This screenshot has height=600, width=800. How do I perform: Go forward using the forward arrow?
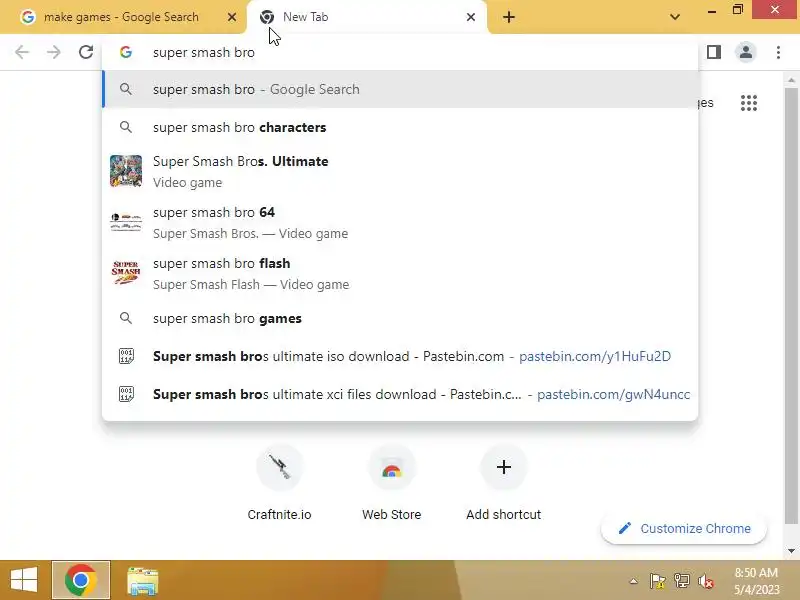click(x=54, y=52)
